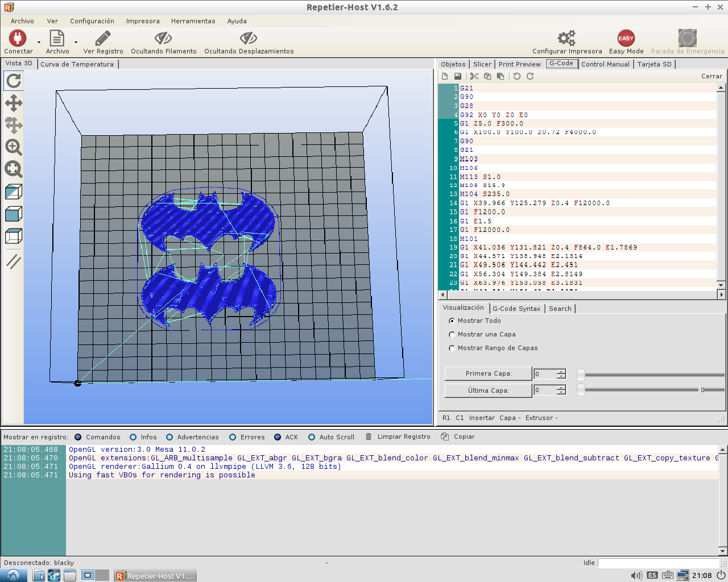
Task: Switch to Control Manual tab
Action: [606, 64]
